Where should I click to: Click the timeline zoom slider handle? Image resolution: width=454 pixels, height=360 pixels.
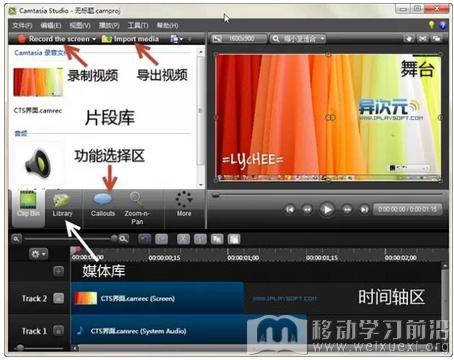(114, 238)
